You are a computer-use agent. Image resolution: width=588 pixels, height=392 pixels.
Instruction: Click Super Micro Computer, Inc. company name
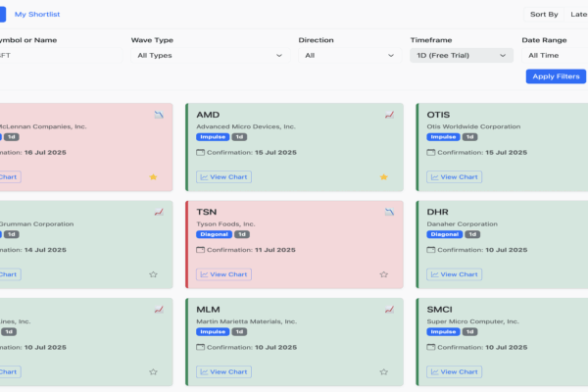[473, 321]
